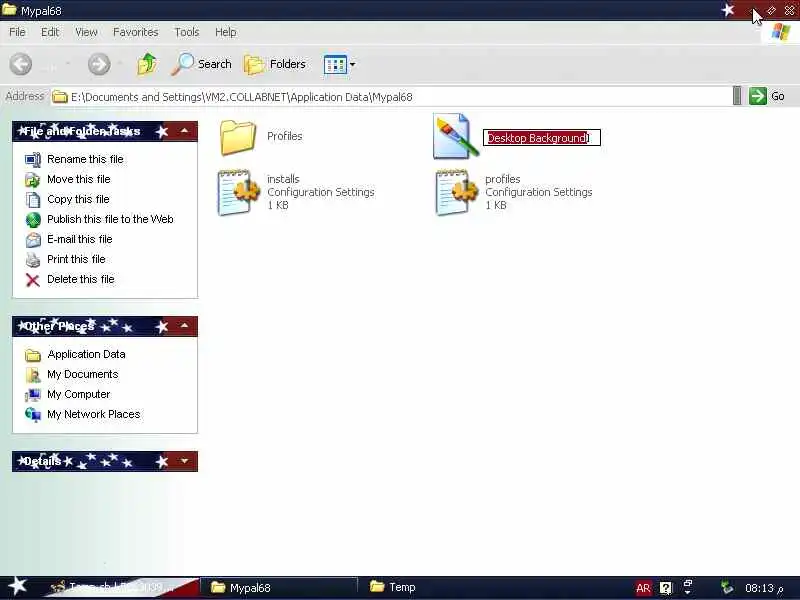Click the green Go arrow button
This screenshot has height=600, width=800.
pyautogui.click(x=758, y=96)
